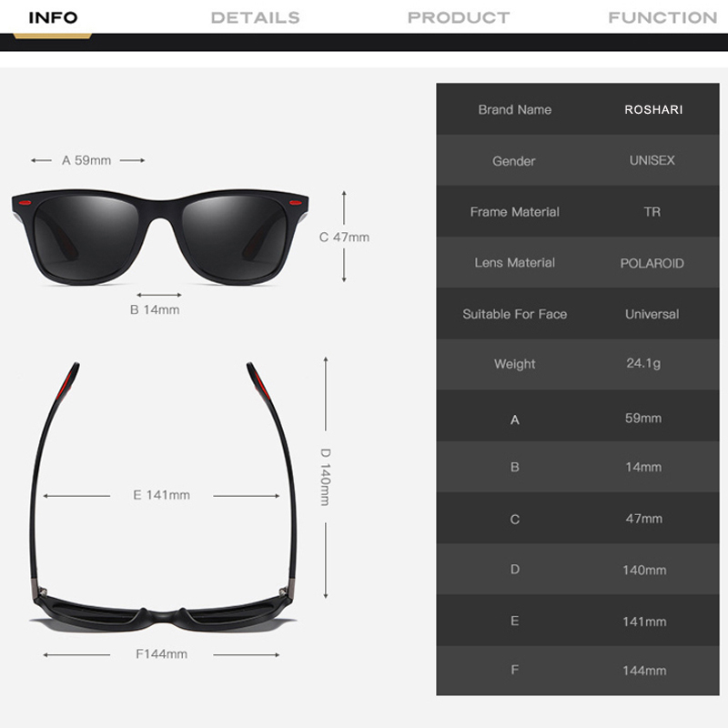Go to the FUNCTION tab

[662, 17]
